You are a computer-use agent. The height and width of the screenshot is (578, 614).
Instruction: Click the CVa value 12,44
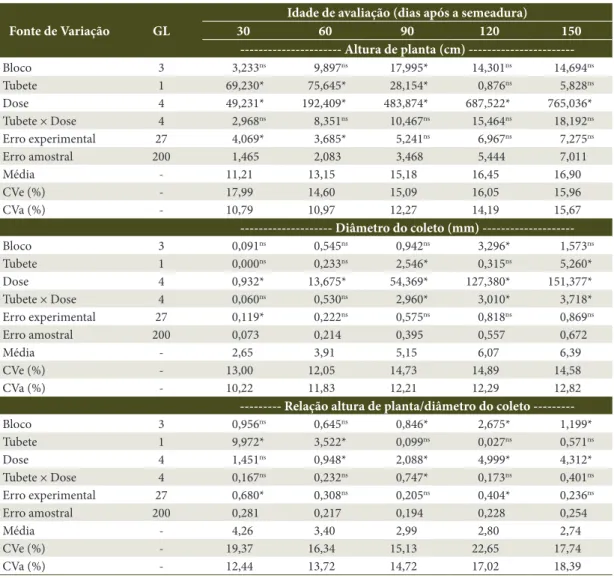click(239, 566)
